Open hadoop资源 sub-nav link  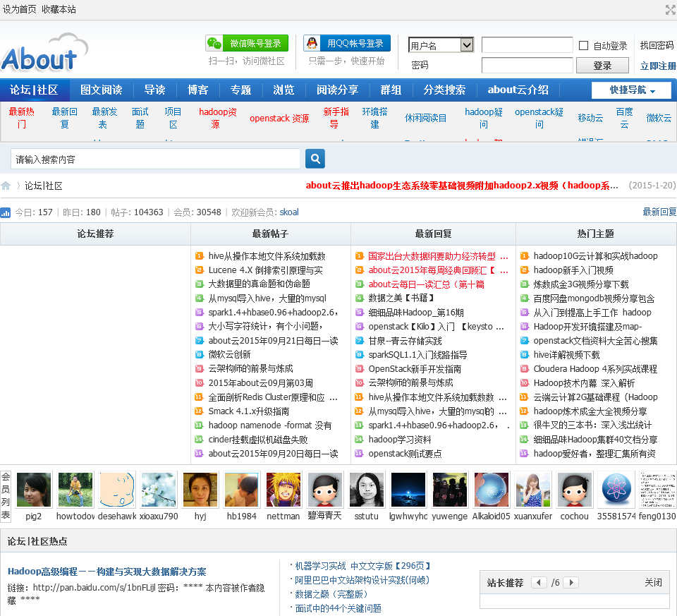point(218,118)
